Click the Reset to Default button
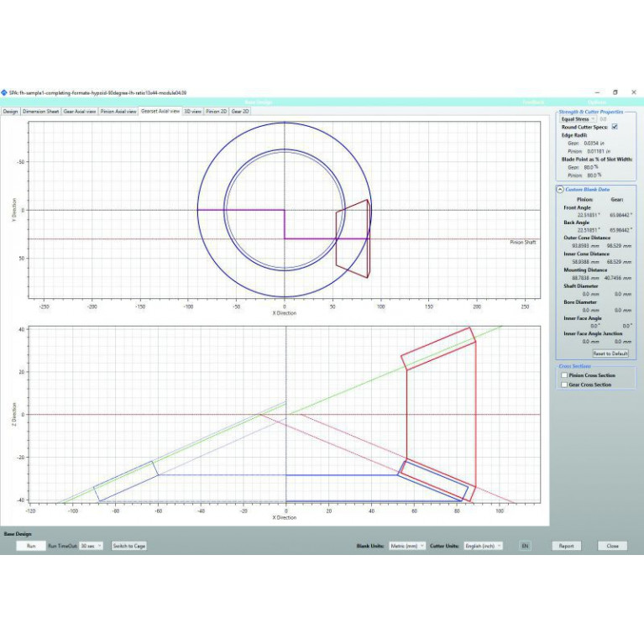The image size is (644, 644). pyautogui.click(x=610, y=353)
